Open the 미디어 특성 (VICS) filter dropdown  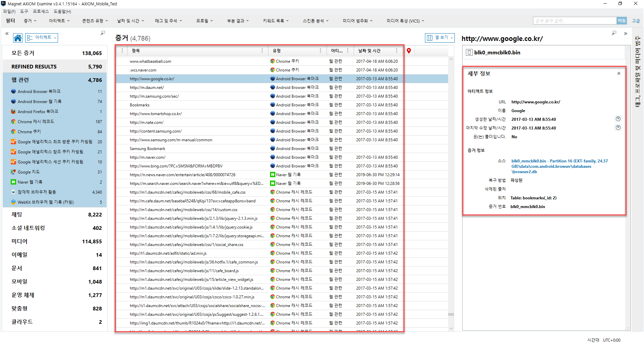click(x=406, y=21)
